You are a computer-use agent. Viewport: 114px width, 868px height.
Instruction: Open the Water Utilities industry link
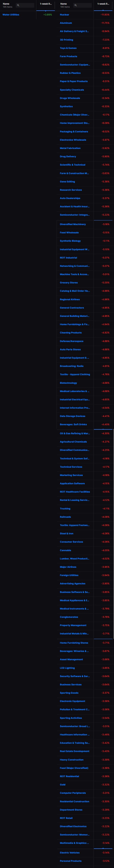11,15
